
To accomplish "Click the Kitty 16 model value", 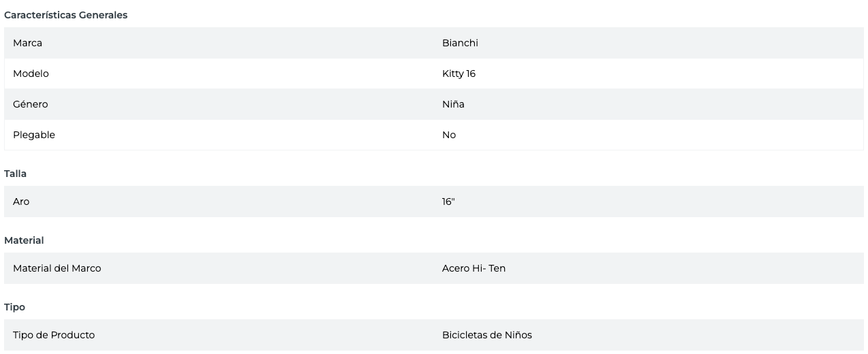I will coord(459,74).
